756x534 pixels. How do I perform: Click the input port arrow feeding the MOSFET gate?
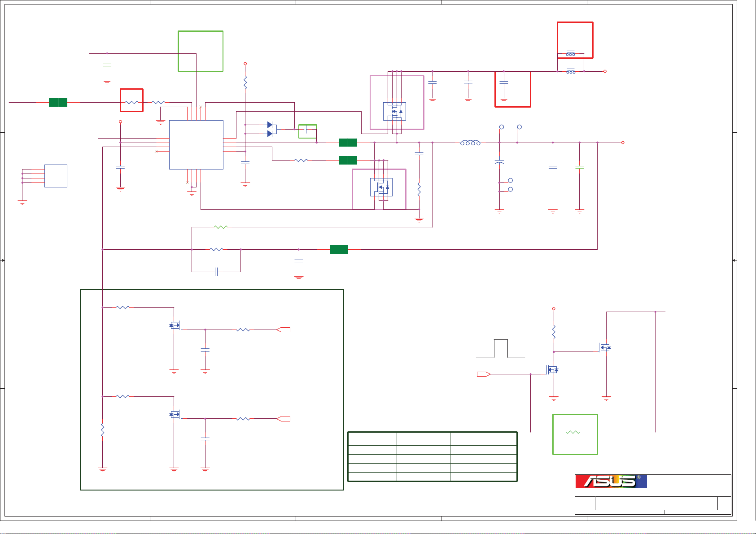(483, 374)
